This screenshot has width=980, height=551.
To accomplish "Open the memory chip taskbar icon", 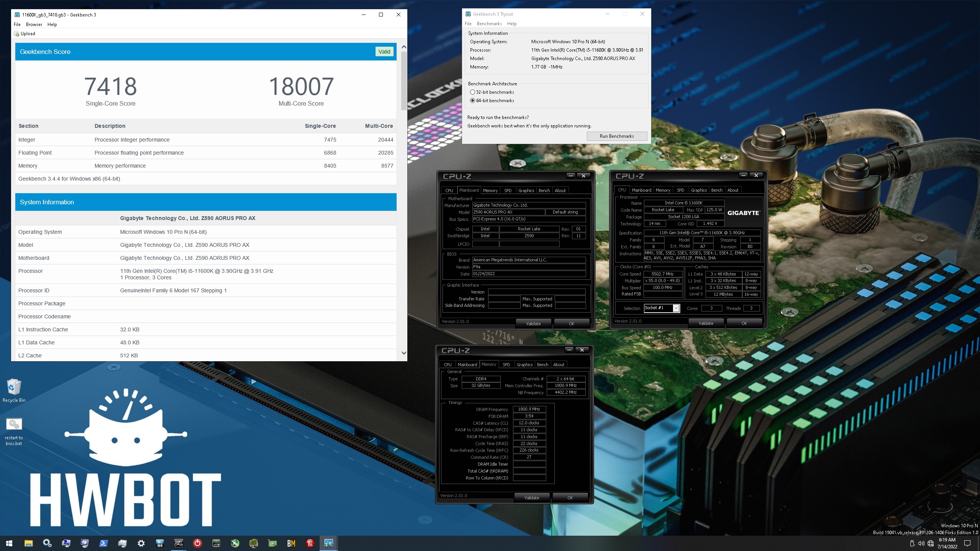I will (216, 543).
